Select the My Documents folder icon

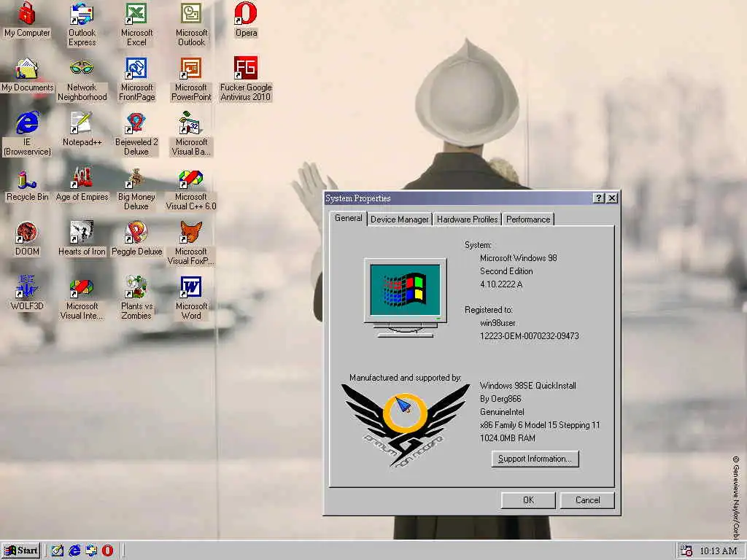click(27, 75)
